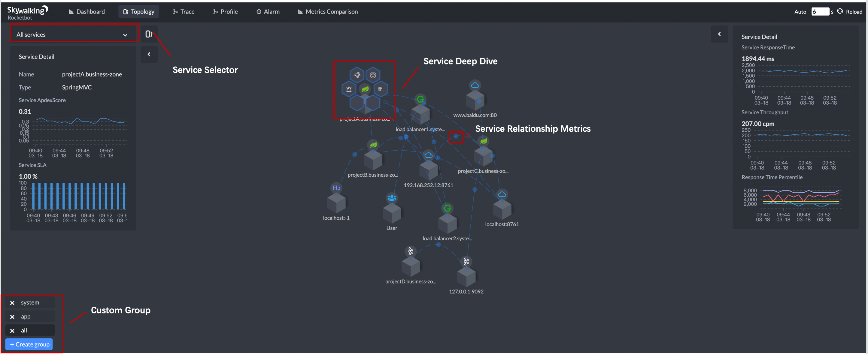
Task: Open the trace hexagon icon for projectA
Action: [x=357, y=75]
